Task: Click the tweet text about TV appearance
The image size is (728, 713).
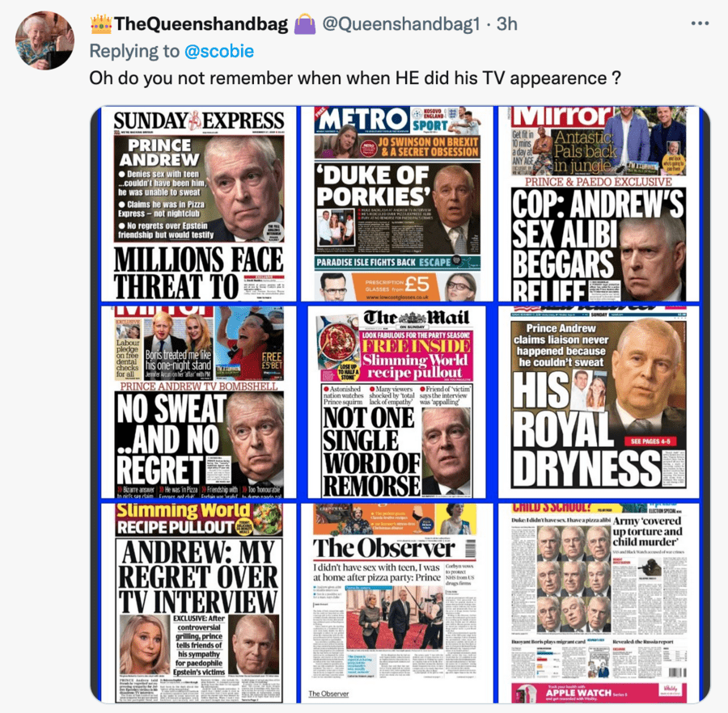Action: coord(355,78)
